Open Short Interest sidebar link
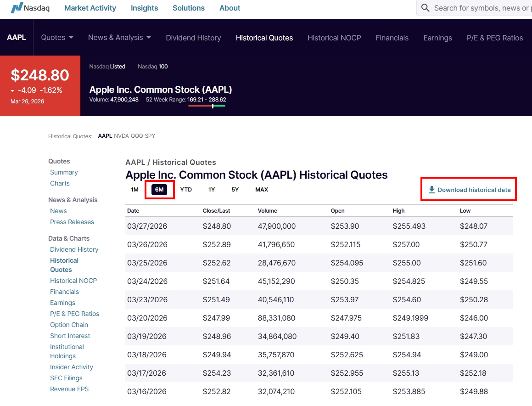 (70, 336)
